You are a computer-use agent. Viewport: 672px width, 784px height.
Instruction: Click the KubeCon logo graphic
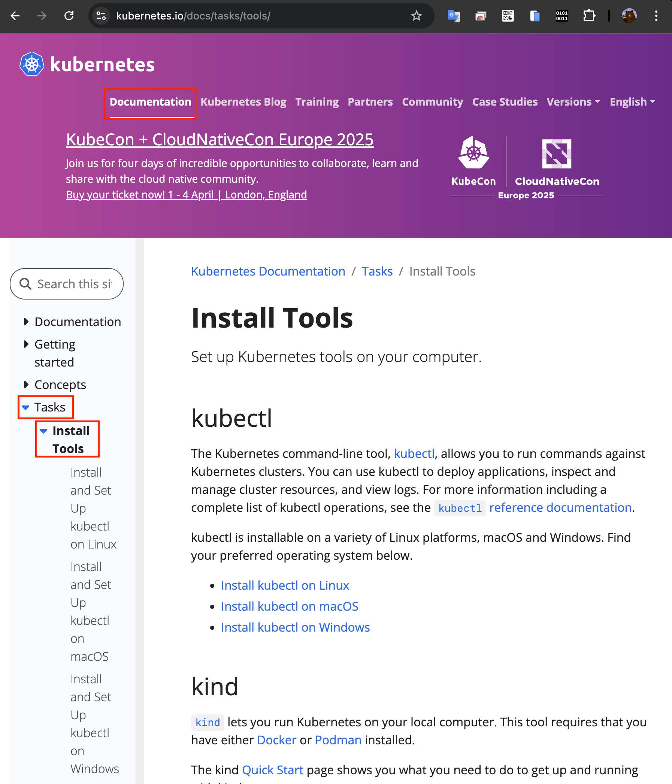tap(473, 161)
